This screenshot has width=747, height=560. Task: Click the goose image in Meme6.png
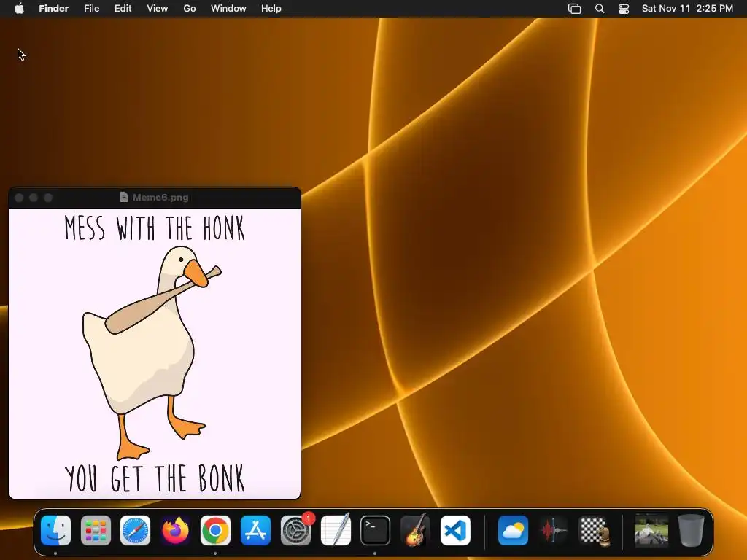(x=151, y=352)
